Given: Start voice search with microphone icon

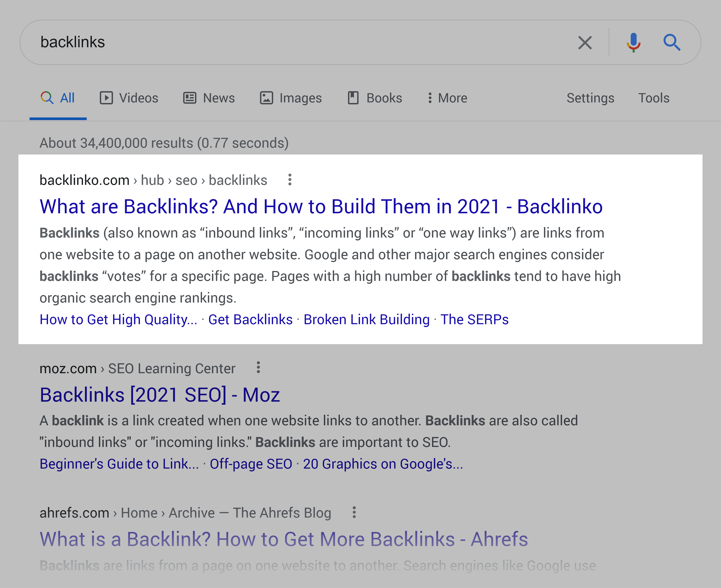Looking at the screenshot, I should 633,43.
